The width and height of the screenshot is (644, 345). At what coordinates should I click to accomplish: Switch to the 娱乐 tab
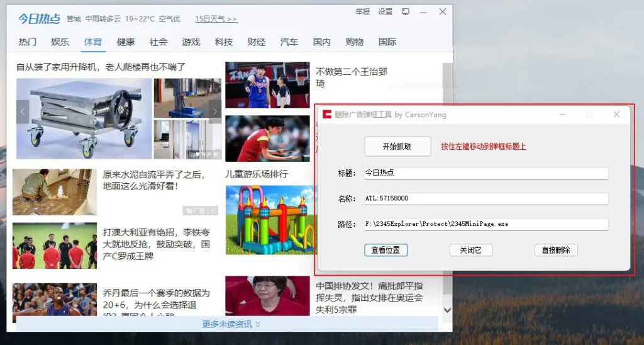(60, 42)
